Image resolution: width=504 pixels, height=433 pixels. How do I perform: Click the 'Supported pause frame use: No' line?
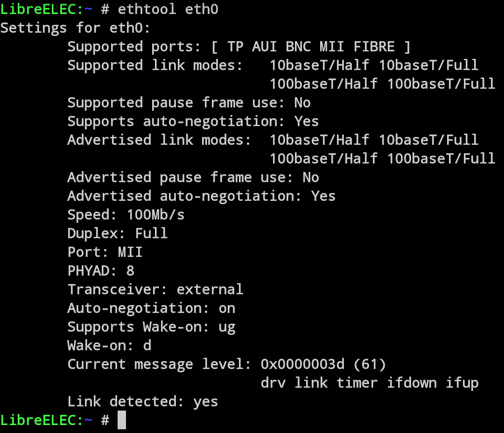click(189, 102)
